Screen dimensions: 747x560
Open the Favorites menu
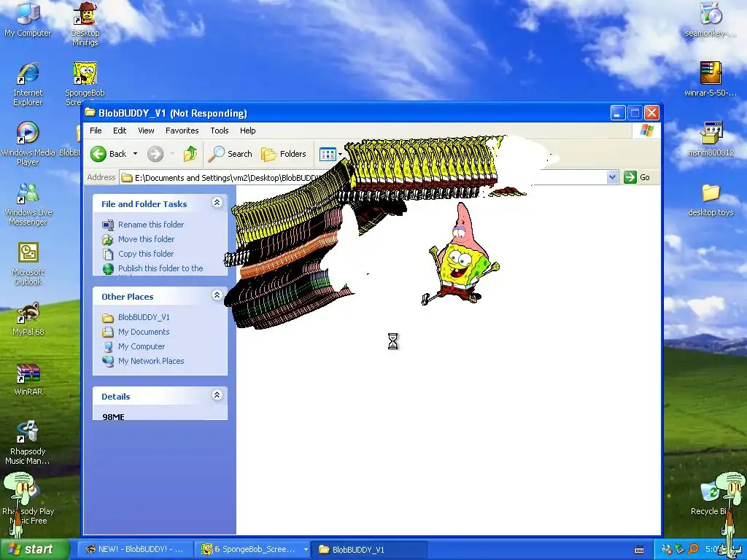[x=182, y=131]
